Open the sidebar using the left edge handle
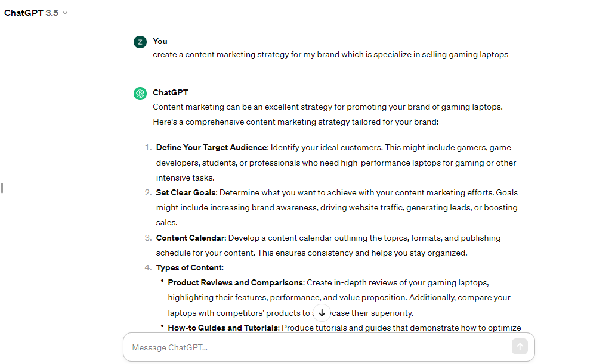This screenshot has height=364, width=615. [x=2, y=188]
